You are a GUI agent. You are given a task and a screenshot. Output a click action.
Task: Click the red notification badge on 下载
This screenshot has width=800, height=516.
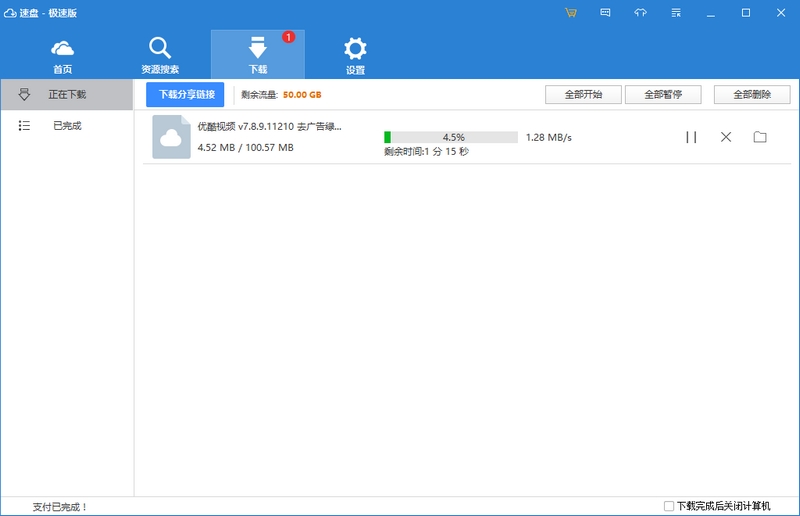tap(288, 37)
